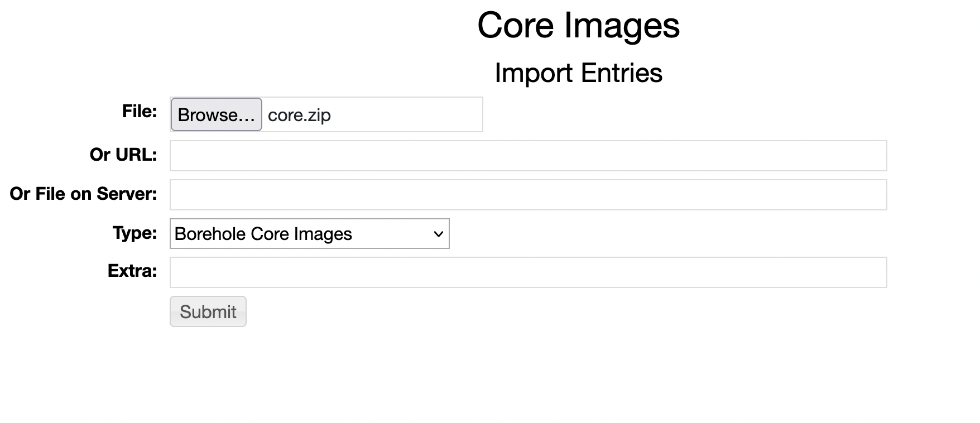Image resolution: width=980 pixels, height=423 pixels.
Task: Focus the Or URL text field
Action: (528, 156)
